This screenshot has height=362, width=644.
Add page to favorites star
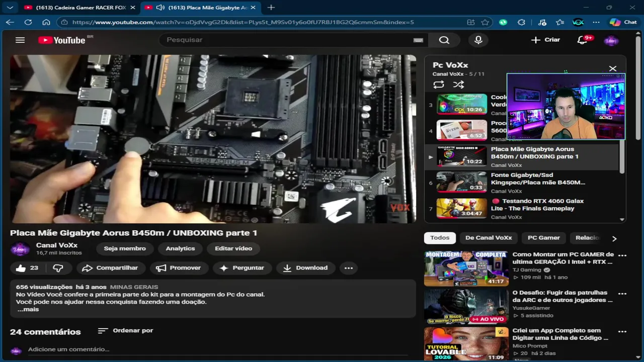click(485, 22)
